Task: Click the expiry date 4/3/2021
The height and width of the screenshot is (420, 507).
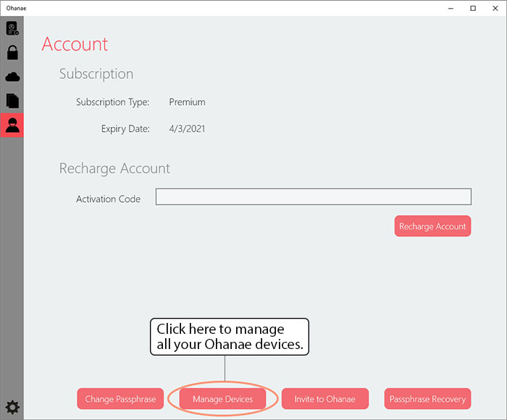Action: 187,129
